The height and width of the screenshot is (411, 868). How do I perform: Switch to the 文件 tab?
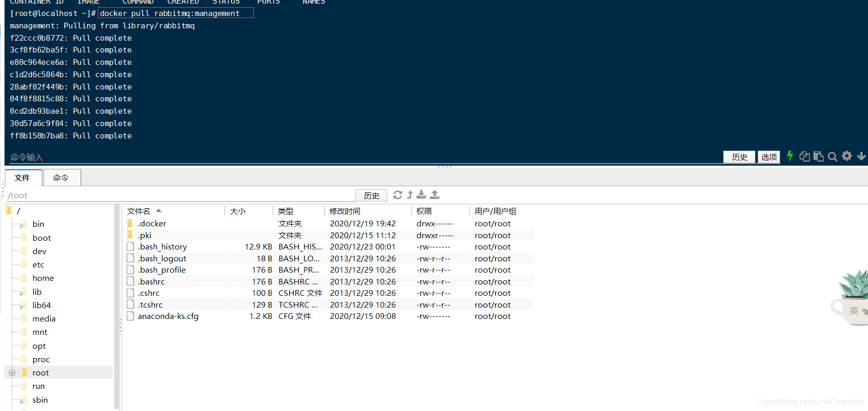(23, 177)
